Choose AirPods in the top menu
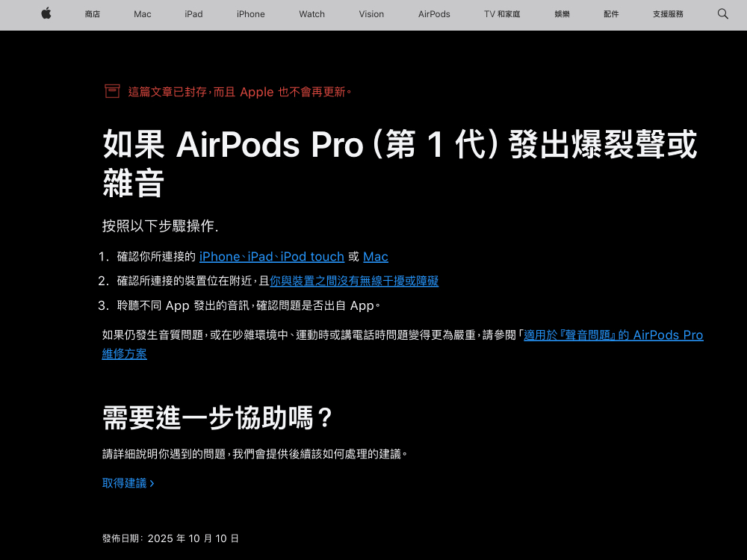The width and height of the screenshot is (747, 560). pos(434,14)
